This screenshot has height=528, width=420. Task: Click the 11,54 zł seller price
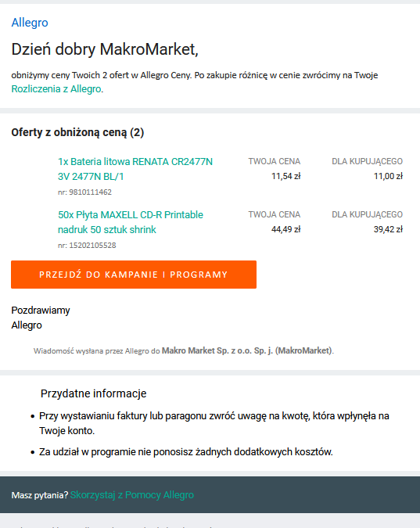(x=286, y=176)
